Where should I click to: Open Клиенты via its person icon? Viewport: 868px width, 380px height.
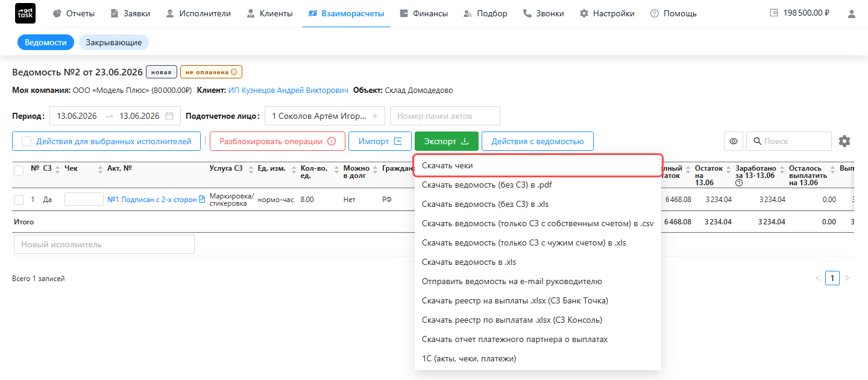pos(250,13)
